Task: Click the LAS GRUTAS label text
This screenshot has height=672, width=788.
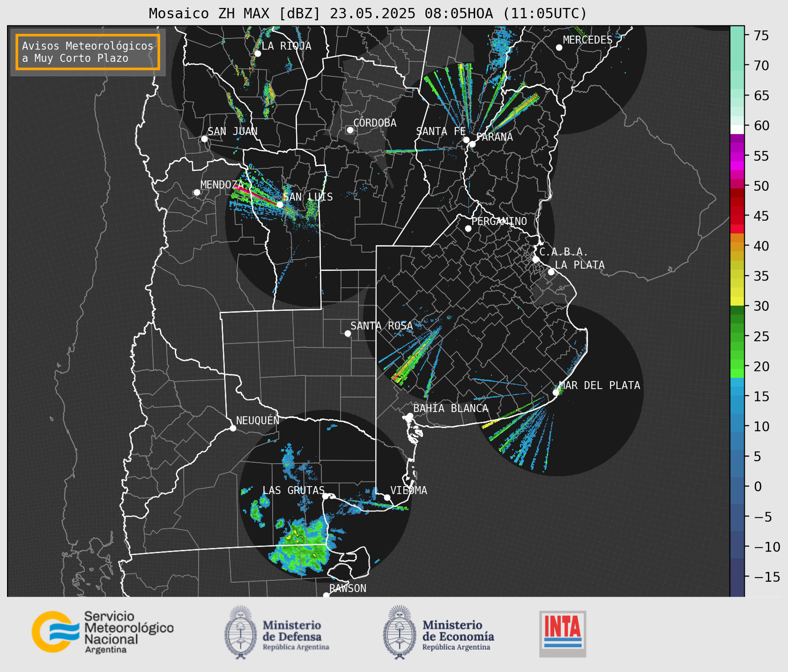Action: tap(293, 490)
